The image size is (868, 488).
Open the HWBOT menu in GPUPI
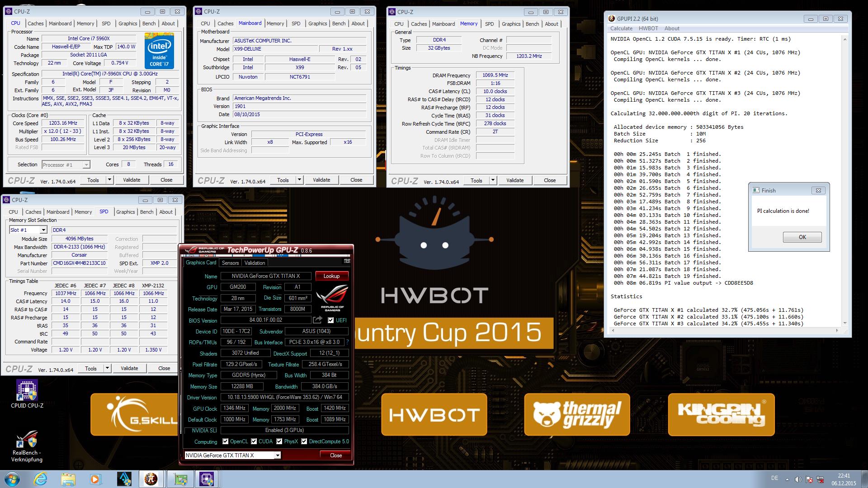click(x=648, y=28)
